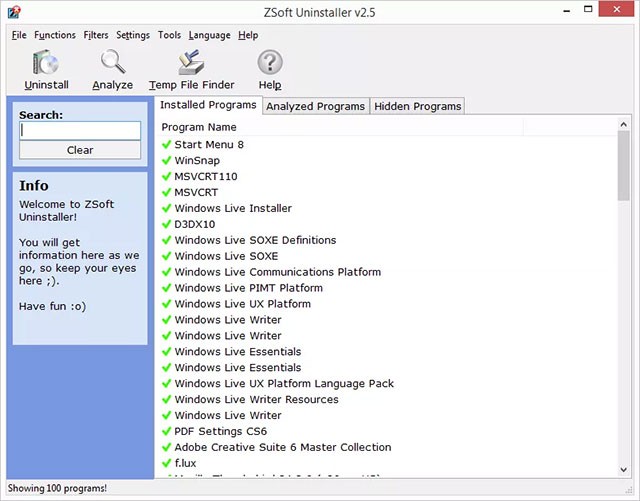Click inside the Search input field
This screenshot has width=640, height=501.
[80, 131]
